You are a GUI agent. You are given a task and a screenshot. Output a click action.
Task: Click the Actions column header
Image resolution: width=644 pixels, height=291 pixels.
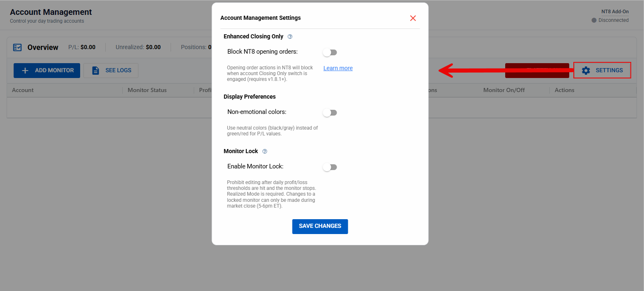564,90
